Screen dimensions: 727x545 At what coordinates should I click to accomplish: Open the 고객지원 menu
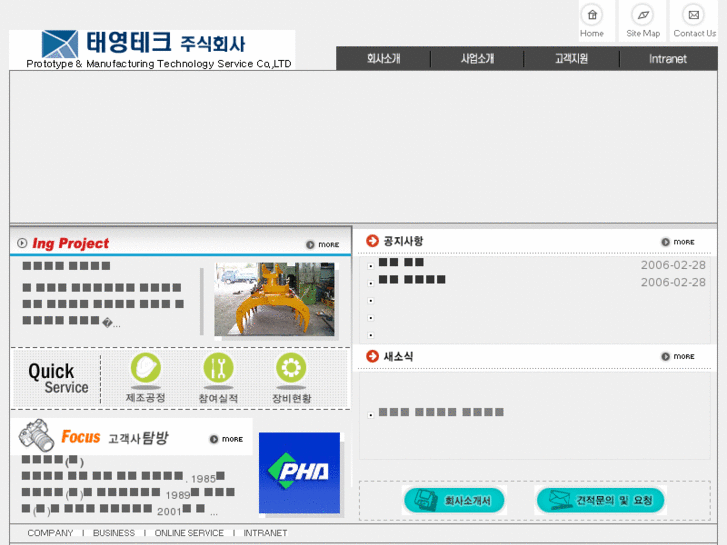[x=571, y=59]
